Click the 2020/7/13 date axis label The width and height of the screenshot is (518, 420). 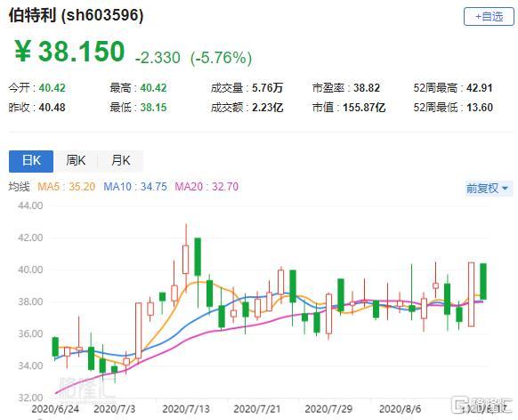click(x=186, y=409)
